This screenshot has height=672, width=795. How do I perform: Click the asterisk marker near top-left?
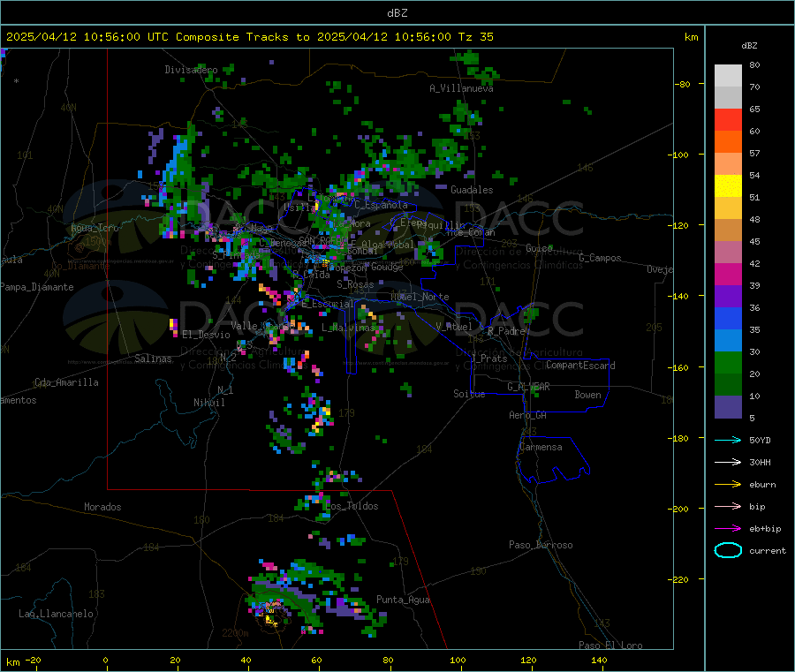click(17, 81)
